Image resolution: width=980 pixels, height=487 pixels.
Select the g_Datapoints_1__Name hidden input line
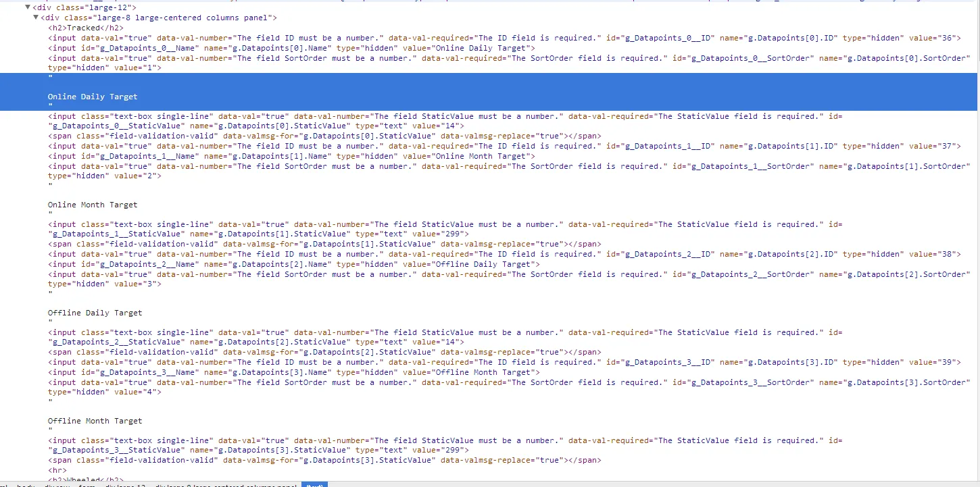291,156
